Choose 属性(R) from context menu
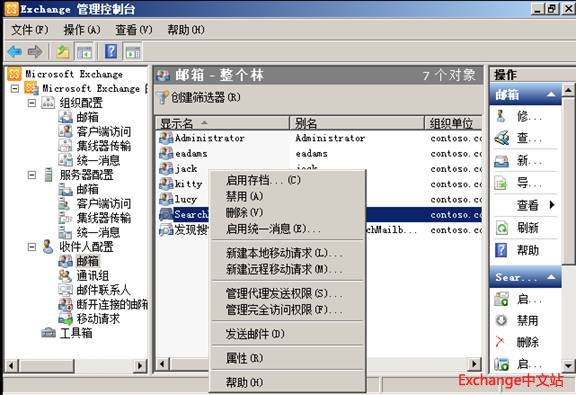The image size is (576, 395). point(288,358)
